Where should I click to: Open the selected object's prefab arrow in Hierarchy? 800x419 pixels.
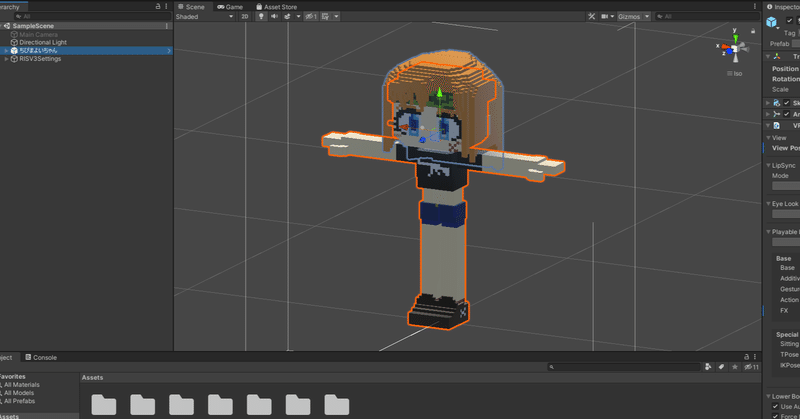[169, 51]
